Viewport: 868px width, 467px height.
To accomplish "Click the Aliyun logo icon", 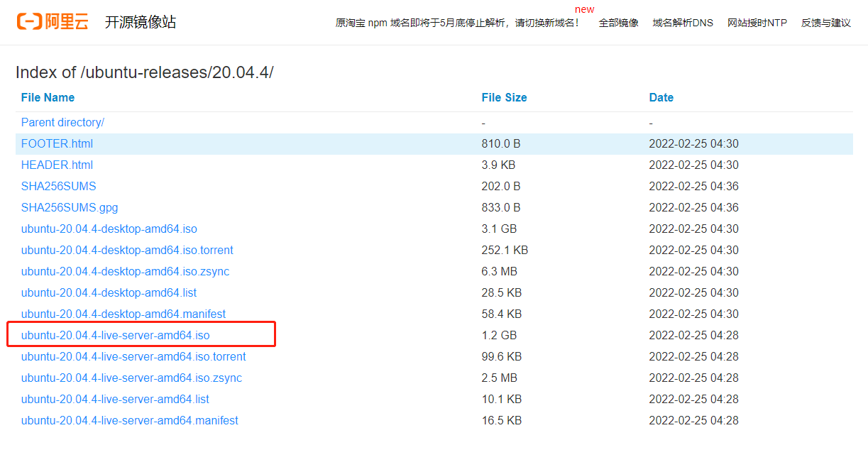I will (x=53, y=22).
